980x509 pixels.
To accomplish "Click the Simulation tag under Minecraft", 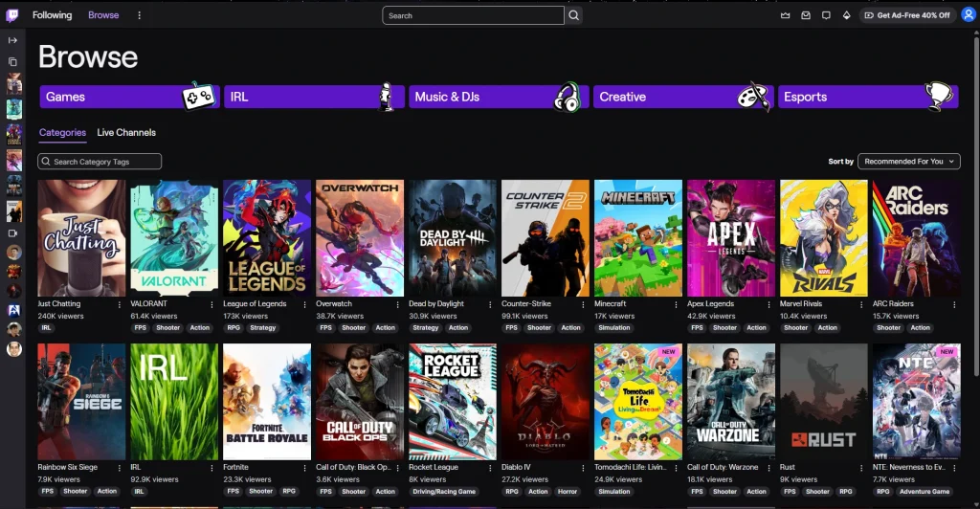I will coord(614,328).
